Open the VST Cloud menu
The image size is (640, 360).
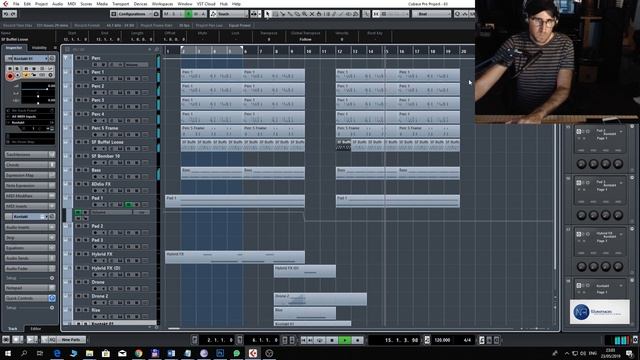tap(206, 4)
